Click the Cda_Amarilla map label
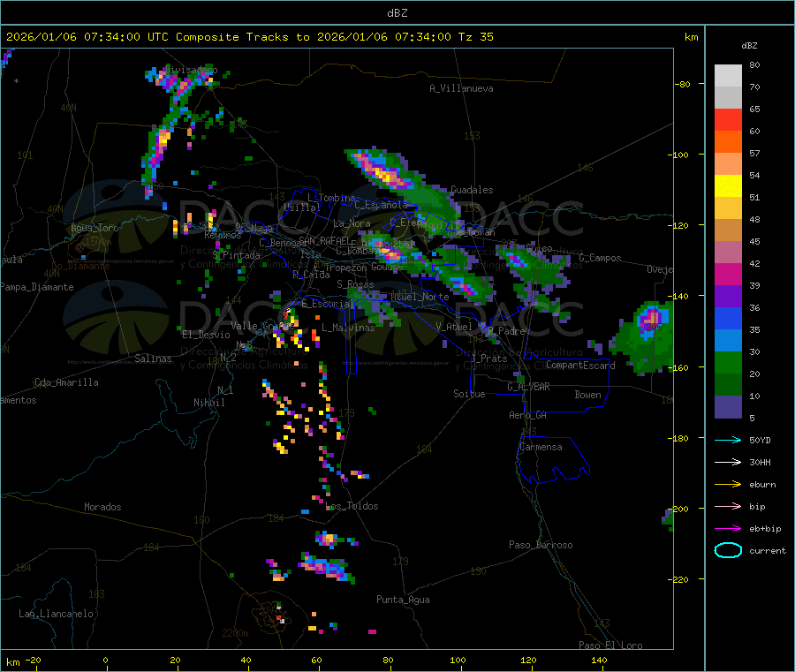795x672 pixels. pos(66,382)
